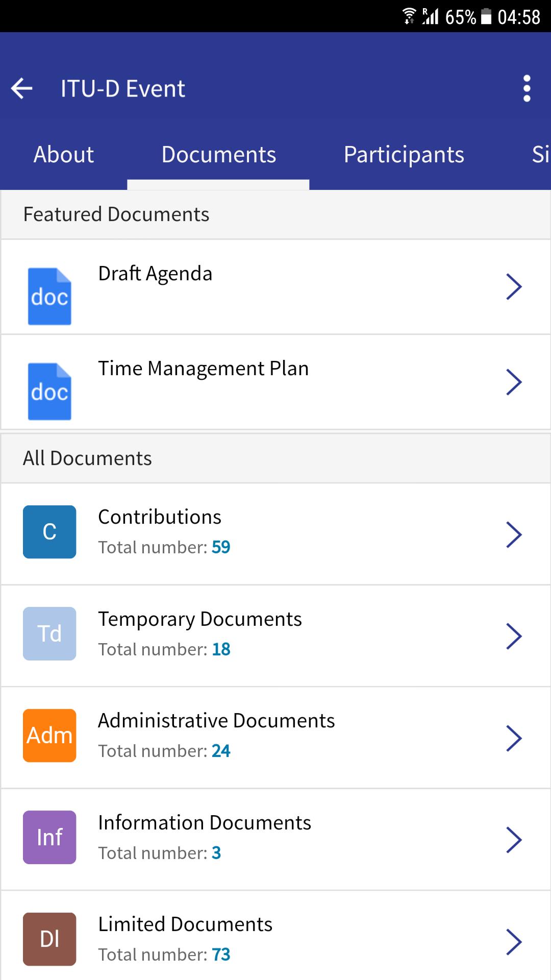Tap the battery status indicator
The image size is (551, 980).
(486, 17)
